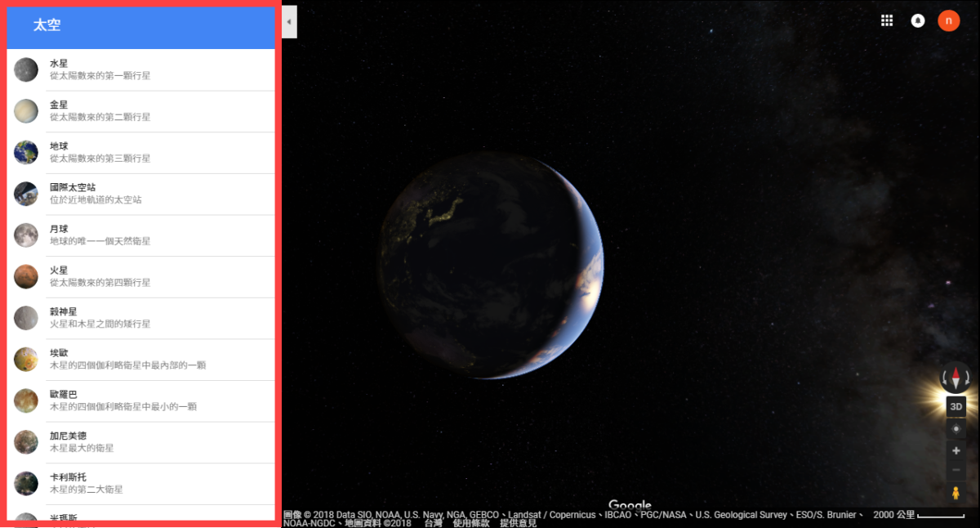Click the 太空 panel header title
This screenshot has height=528, width=980.
click(47, 25)
